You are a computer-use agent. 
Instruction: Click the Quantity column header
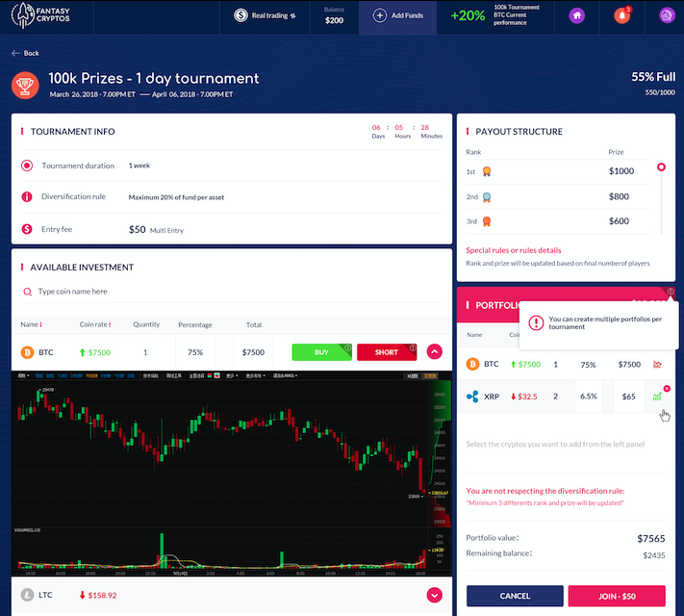pyautogui.click(x=146, y=324)
